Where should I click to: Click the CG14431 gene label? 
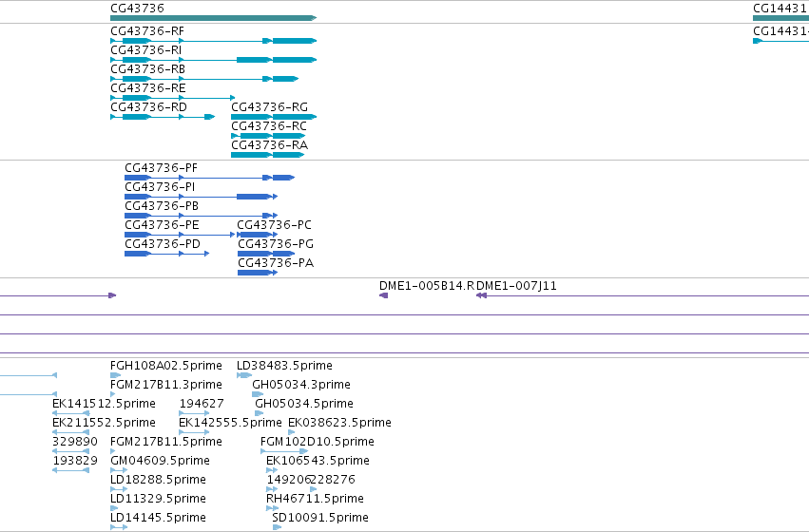click(x=780, y=9)
